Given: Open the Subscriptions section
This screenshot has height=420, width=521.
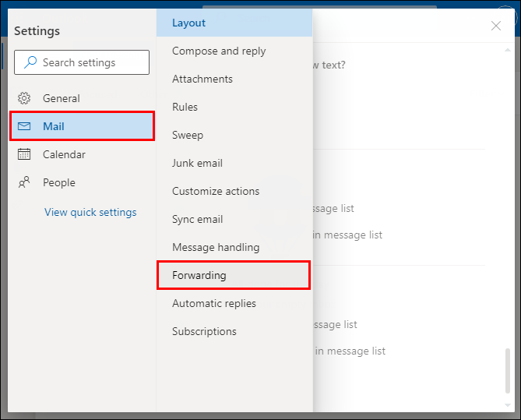Looking at the screenshot, I should (x=204, y=331).
